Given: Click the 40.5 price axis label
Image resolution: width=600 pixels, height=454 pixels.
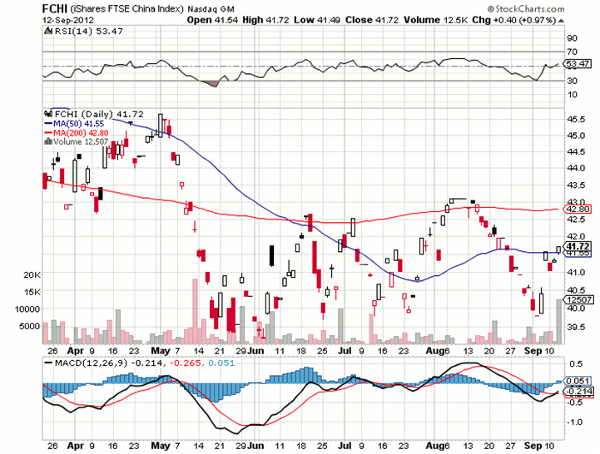Looking at the screenshot, I should [576, 290].
